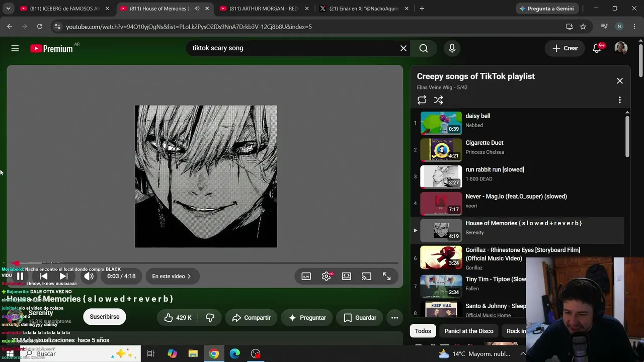This screenshot has height=362, width=644.
Task: Open a new browser tab
Action: pos(422,9)
